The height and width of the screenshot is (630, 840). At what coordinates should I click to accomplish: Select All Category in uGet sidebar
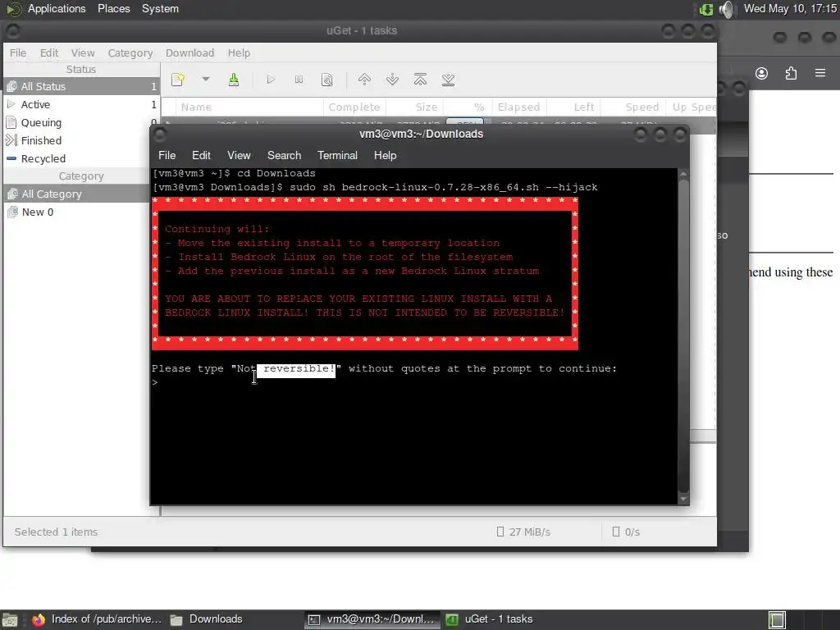tap(78, 194)
